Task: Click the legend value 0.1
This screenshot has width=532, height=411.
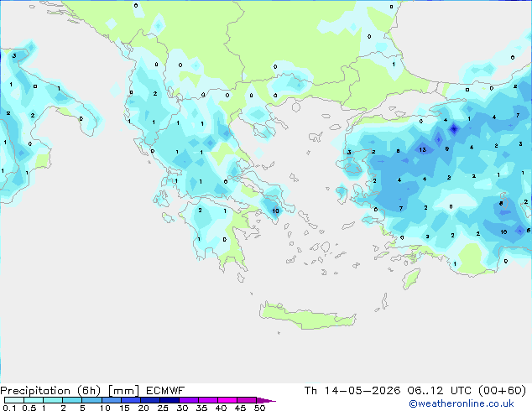Action: [x=9, y=408]
